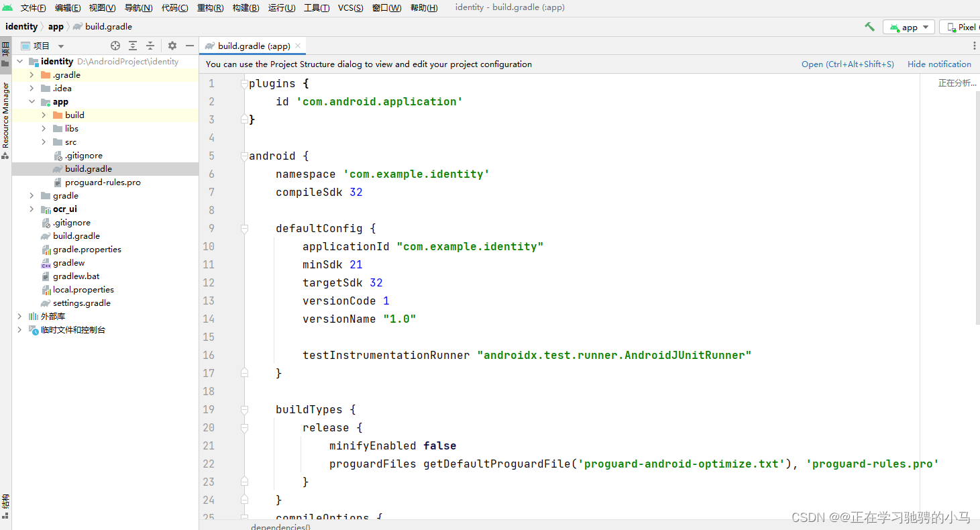980x530 pixels.
Task: Click app in the breadcrumb bar
Action: coord(56,27)
